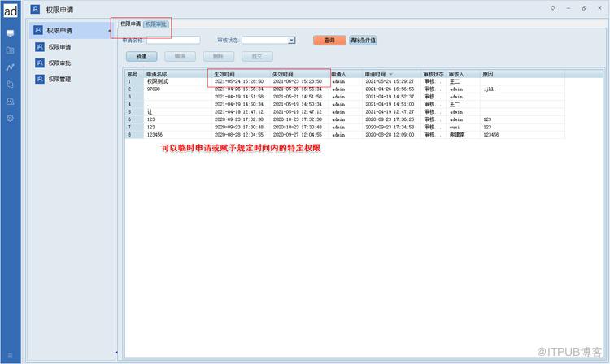The image size is (610, 364).
Task: Click the 删除 button
Action: (x=219, y=57)
